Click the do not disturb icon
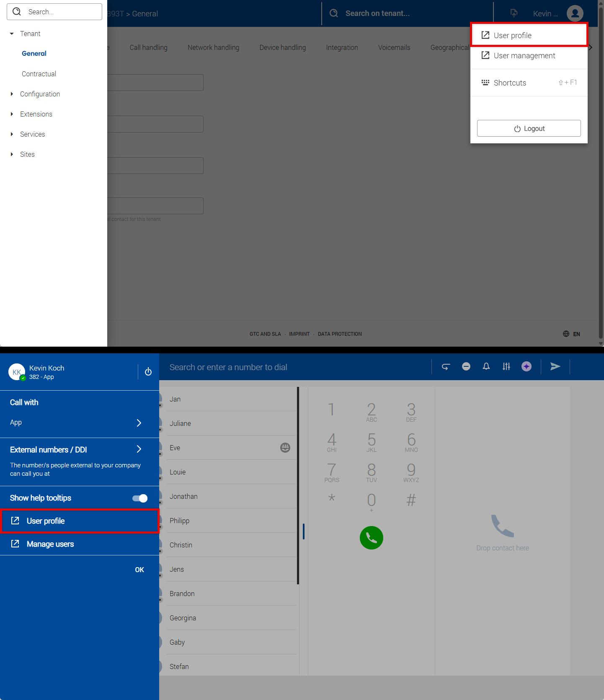Screen dimensions: 604x700 click(466, 367)
